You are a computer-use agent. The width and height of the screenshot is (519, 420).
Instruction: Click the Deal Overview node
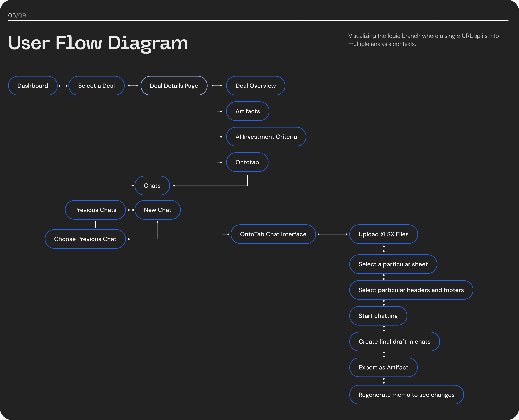tap(255, 86)
